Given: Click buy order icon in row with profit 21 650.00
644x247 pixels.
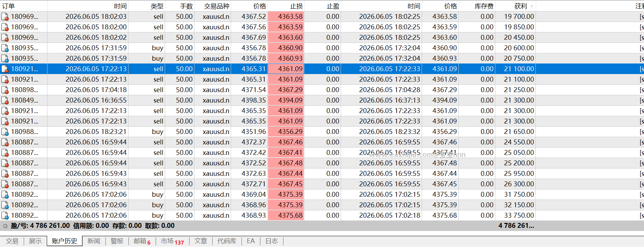Looking at the screenshot, I should pyautogui.click(x=5, y=132).
